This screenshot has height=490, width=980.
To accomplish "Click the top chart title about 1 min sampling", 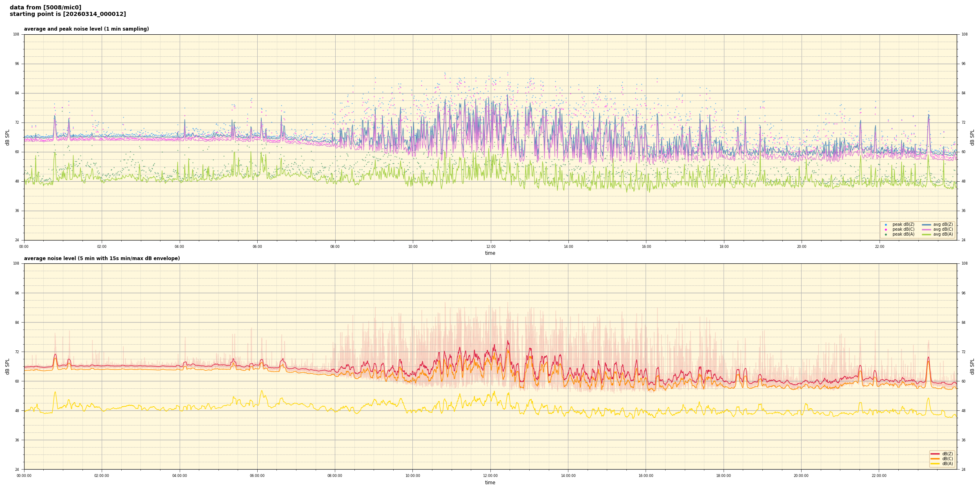I will click(86, 29).
